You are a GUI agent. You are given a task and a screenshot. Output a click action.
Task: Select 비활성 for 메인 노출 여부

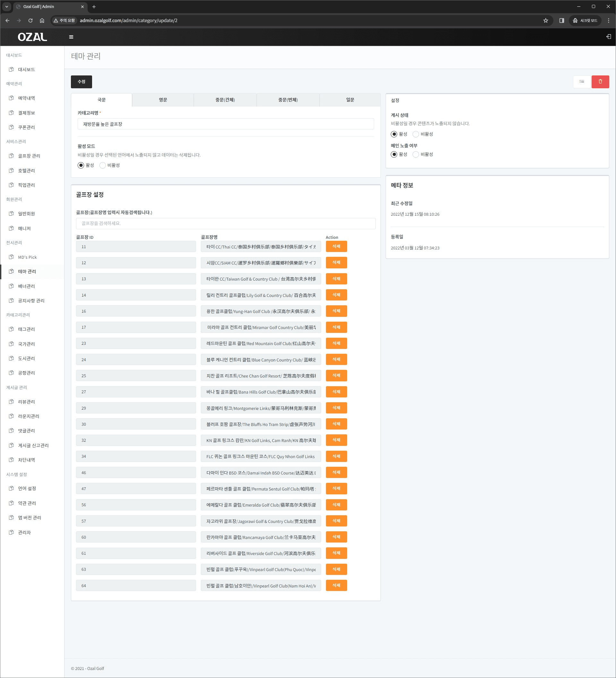[416, 154]
